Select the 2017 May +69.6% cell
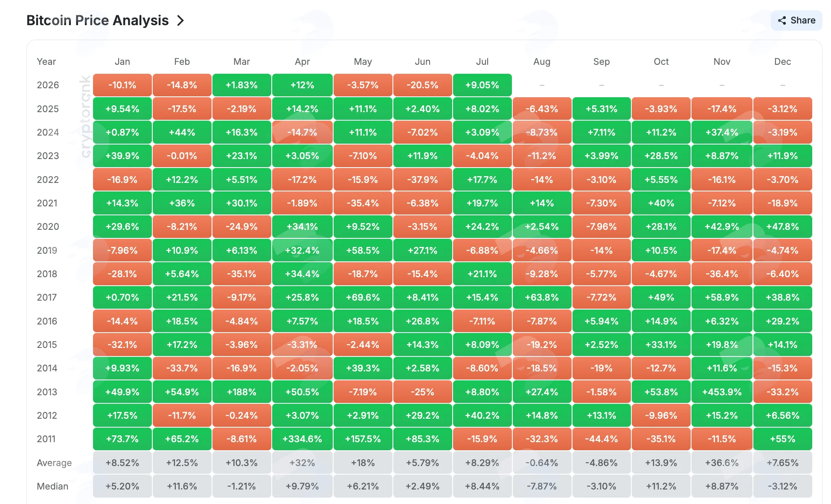 pyautogui.click(x=363, y=297)
